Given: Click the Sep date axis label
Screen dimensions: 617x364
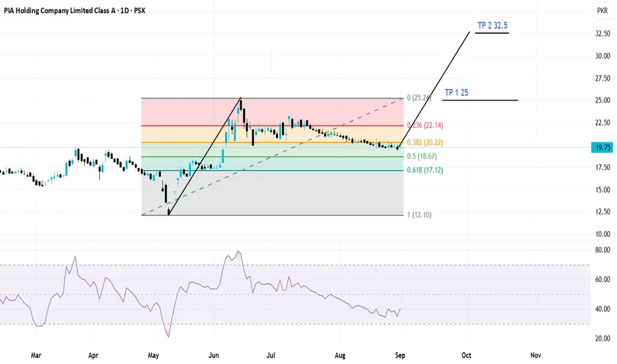Looking at the screenshot, I should (x=400, y=355).
